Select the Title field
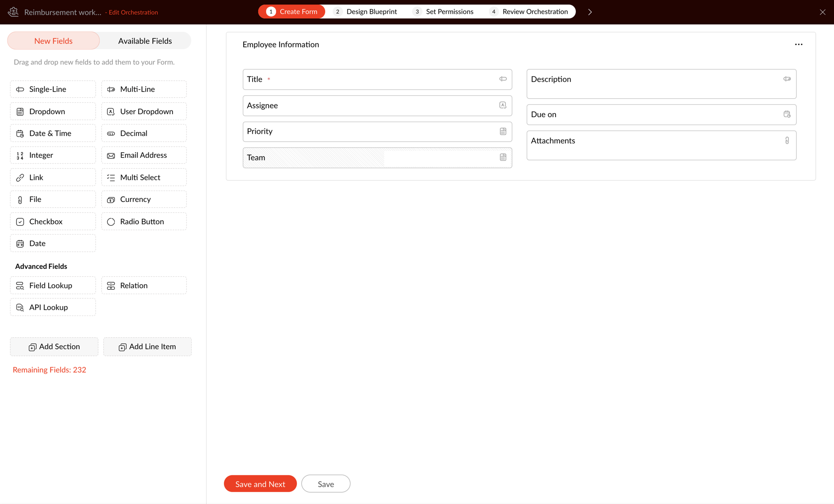Viewport: 834px width, 504px height. coord(377,79)
